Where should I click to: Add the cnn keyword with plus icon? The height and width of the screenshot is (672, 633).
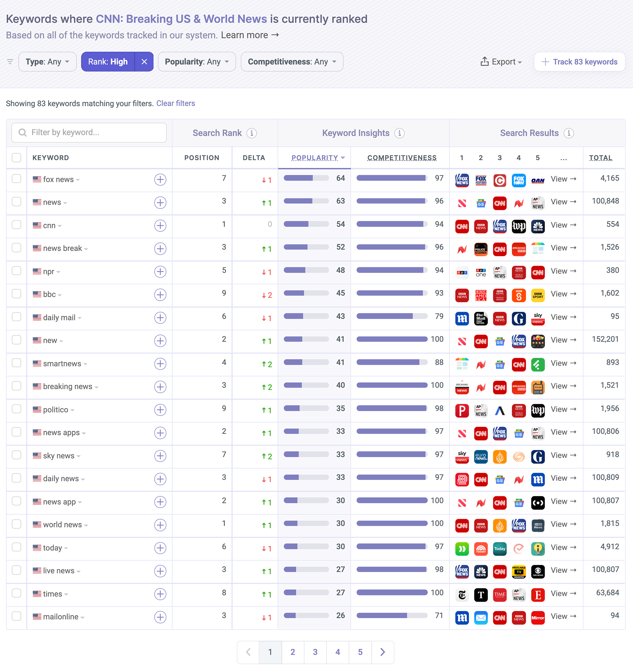[x=160, y=225]
